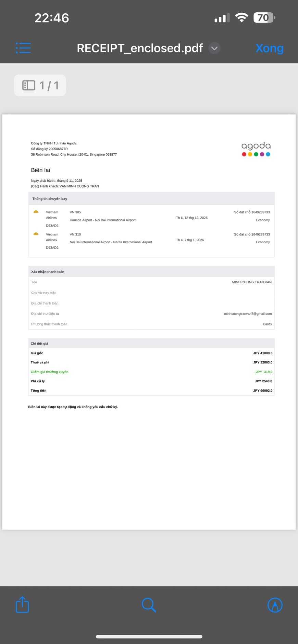Tap the Chi tiết giá section header
Screen dimensions: 298x644
click(x=39, y=343)
